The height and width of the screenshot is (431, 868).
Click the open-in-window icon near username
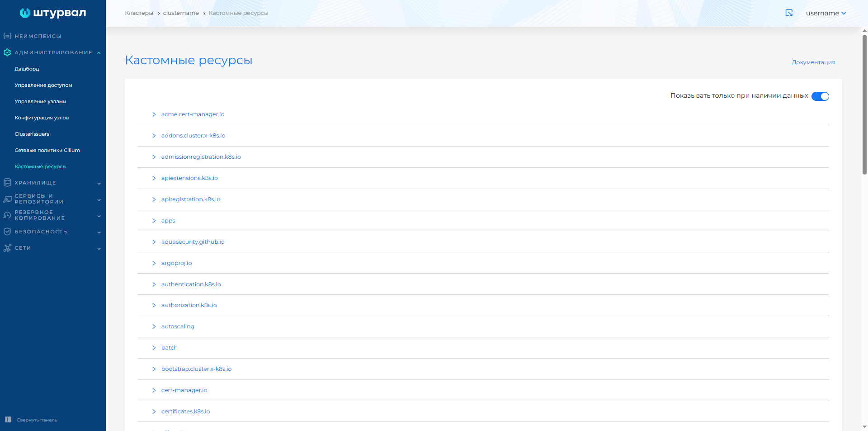(789, 13)
